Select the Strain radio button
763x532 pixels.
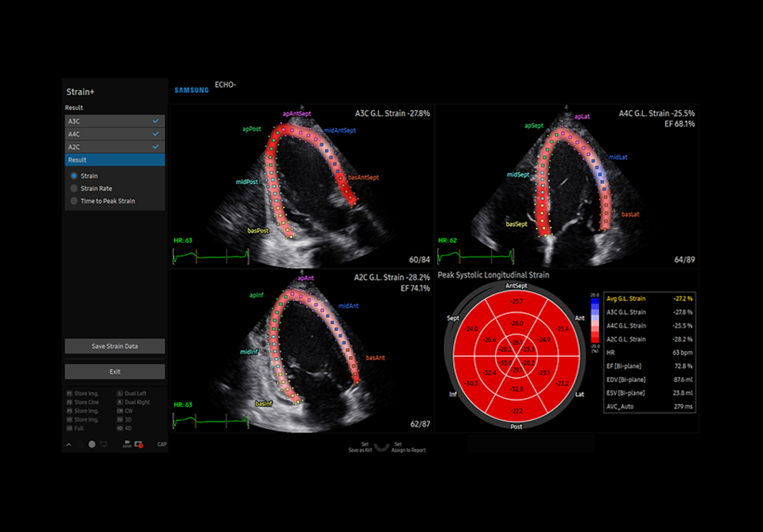(74, 176)
